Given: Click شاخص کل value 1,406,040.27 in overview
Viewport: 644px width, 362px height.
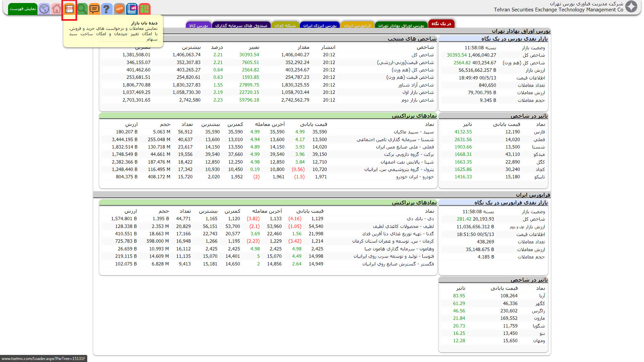Looking at the screenshot, I should [482, 55].
